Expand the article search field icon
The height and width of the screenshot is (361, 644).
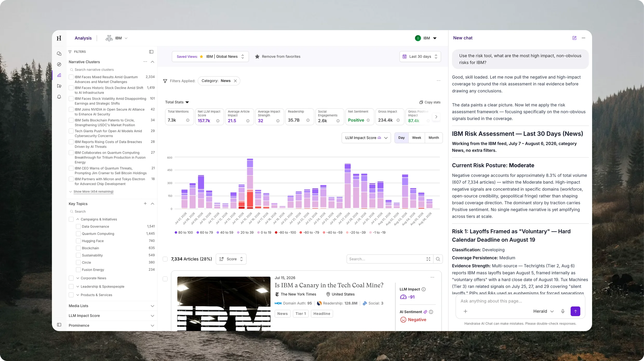pyautogui.click(x=428, y=259)
